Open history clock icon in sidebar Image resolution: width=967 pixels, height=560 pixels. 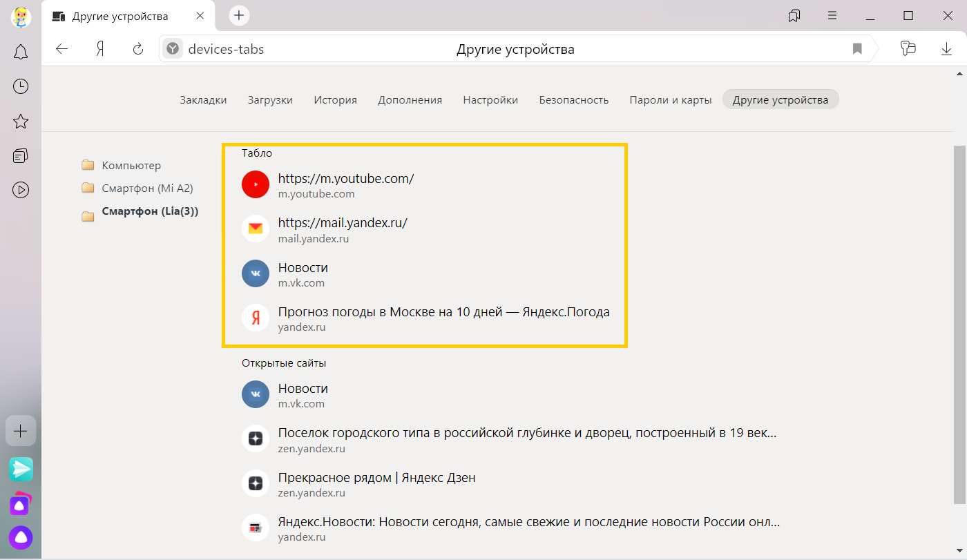pyautogui.click(x=21, y=86)
